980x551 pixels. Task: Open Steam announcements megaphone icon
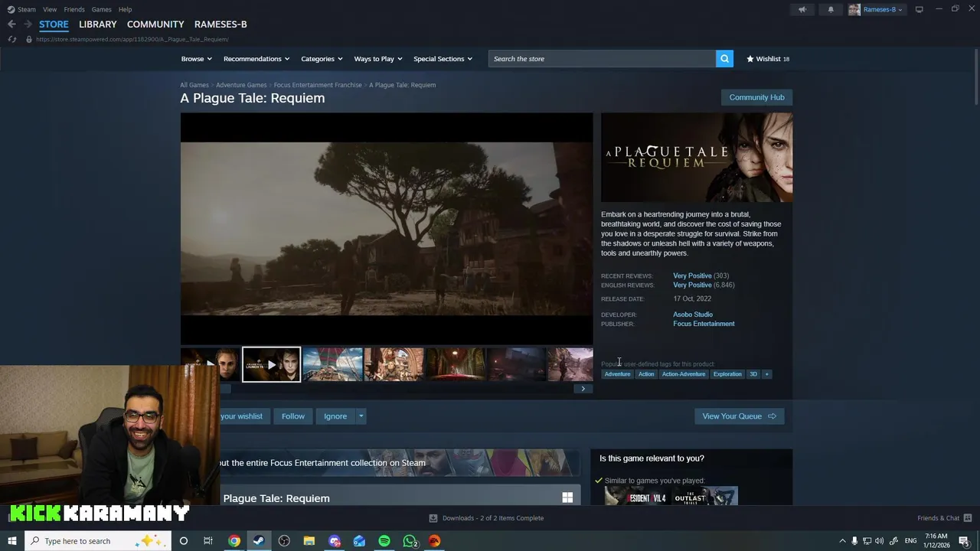pos(802,9)
